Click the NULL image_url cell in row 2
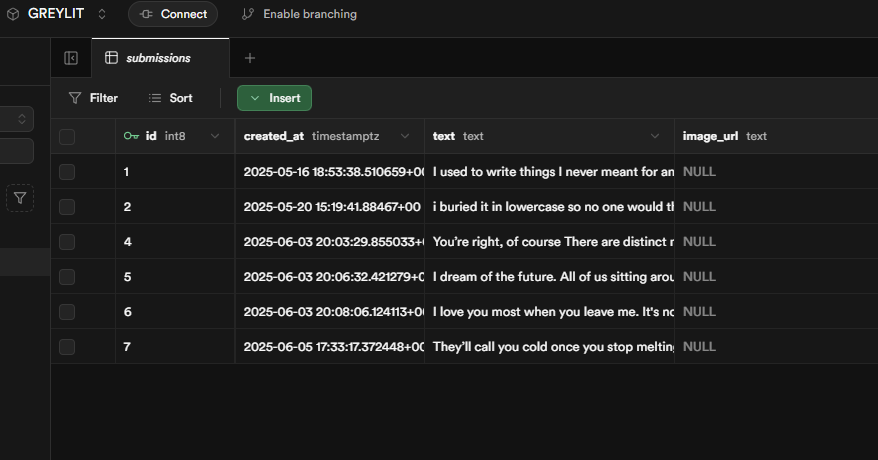Viewport: 878px width, 460px height. (700, 207)
